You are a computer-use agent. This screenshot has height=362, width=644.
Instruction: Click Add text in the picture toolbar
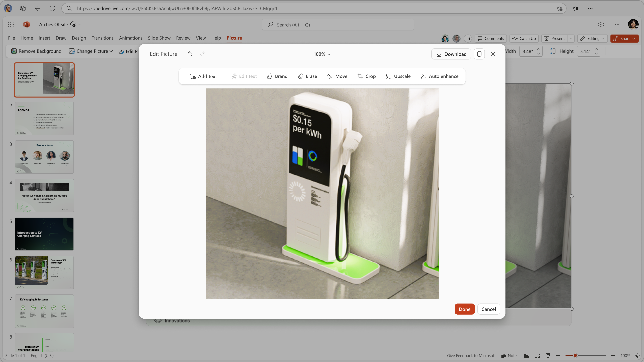(203, 76)
